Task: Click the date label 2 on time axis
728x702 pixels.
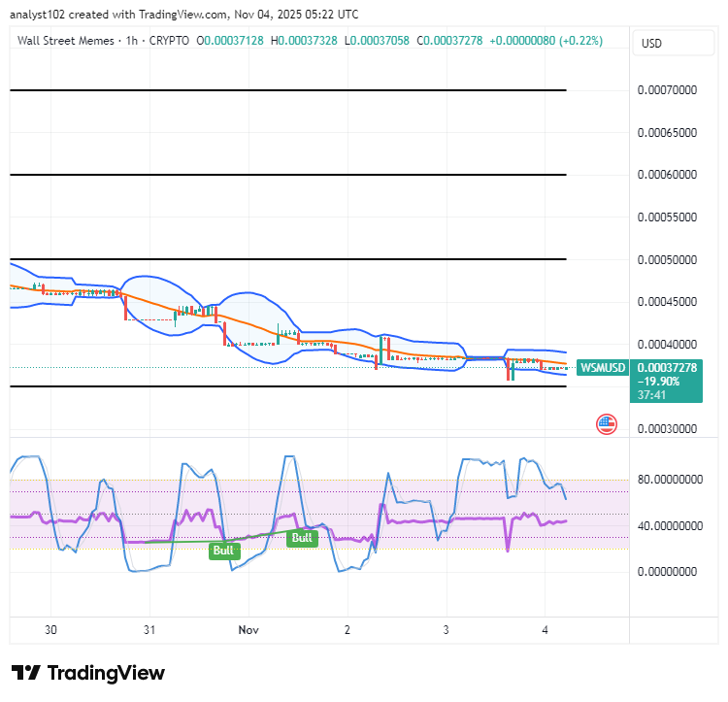Action: tap(347, 630)
